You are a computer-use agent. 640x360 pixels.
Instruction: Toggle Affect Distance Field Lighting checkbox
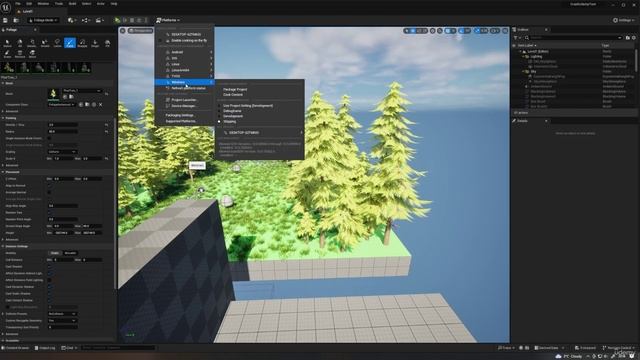pyautogui.click(x=49, y=280)
